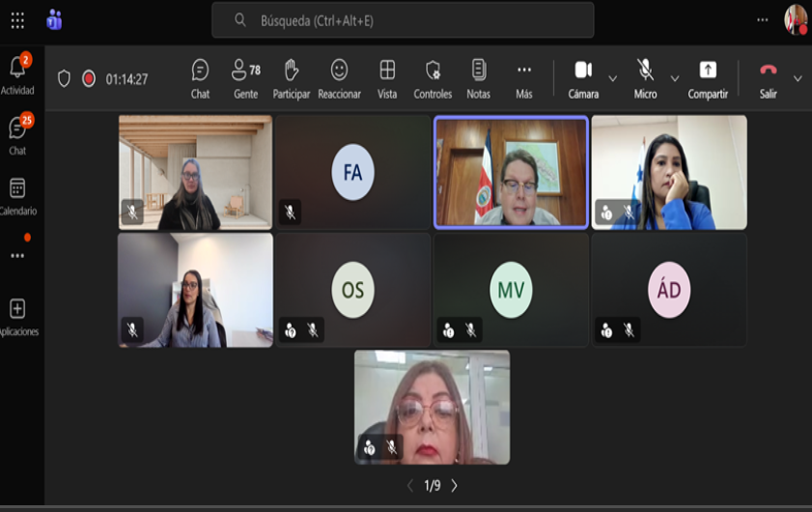This screenshot has width=812, height=512.
Task: Leave the meeting with Salir
Action: pyautogui.click(x=768, y=78)
